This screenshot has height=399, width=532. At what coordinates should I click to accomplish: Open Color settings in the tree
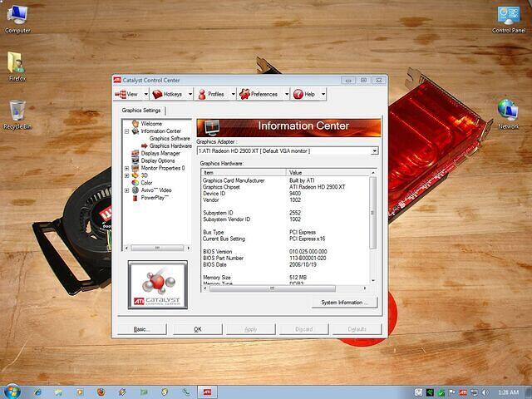pyautogui.click(x=146, y=183)
